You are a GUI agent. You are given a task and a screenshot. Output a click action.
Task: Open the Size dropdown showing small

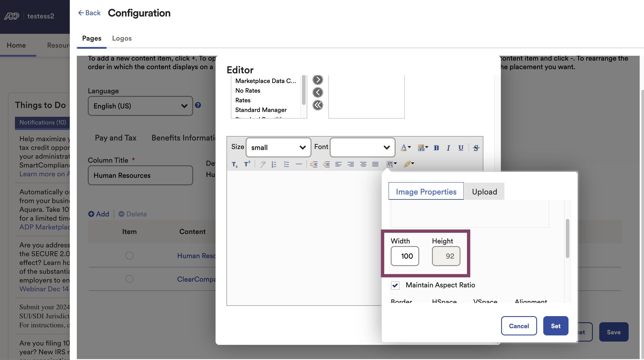click(x=278, y=148)
